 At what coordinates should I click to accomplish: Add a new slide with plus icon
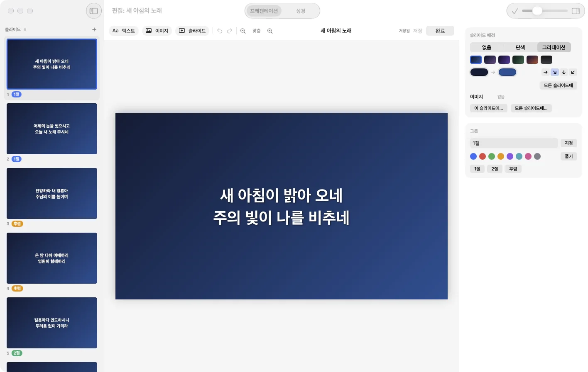tap(94, 29)
